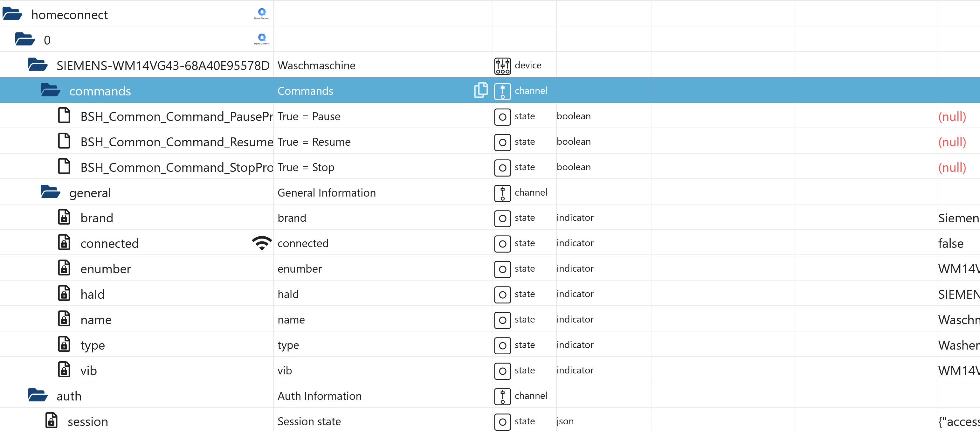Image resolution: width=980 pixels, height=431 pixels.
Task: Click the state icon in the session row
Action: point(502,421)
